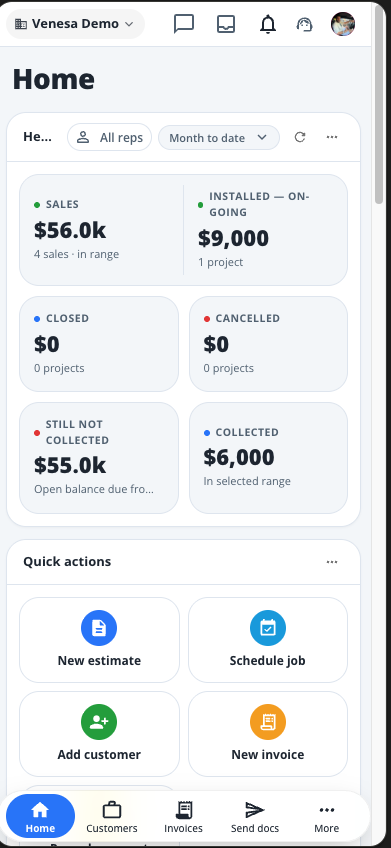The width and height of the screenshot is (391, 848).
Task: Go to the Invoices tab
Action: 183,817
